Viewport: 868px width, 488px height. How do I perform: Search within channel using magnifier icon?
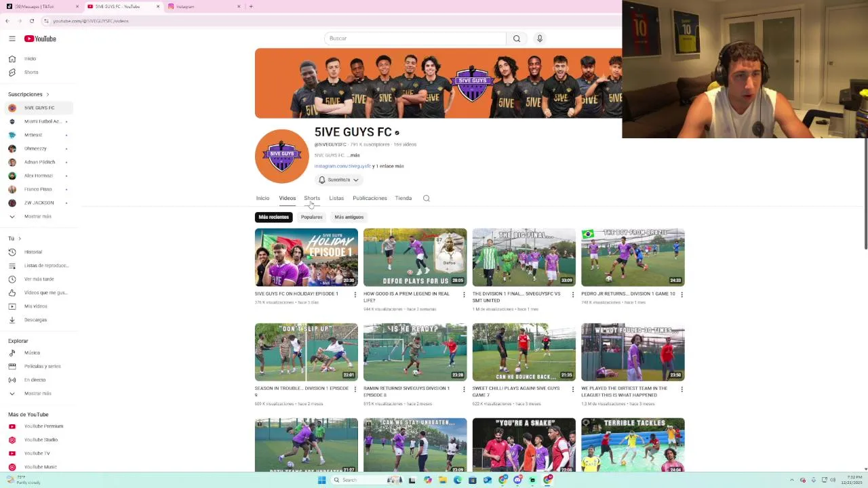click(427, 199)
